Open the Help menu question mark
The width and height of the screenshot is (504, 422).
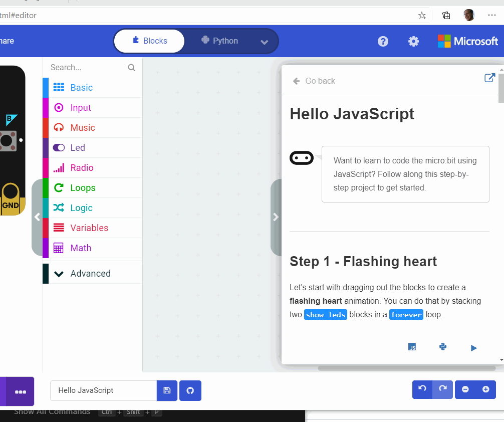pos(383,41)
